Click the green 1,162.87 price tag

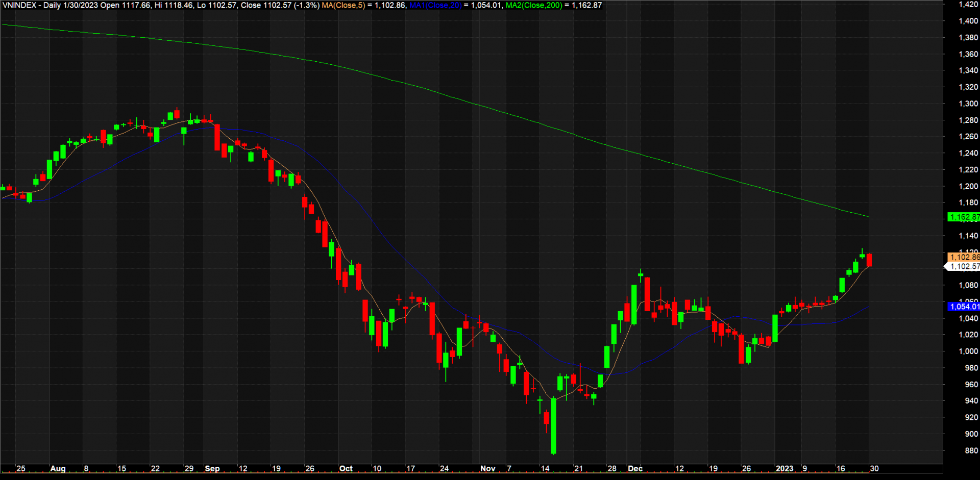point(963,217)
